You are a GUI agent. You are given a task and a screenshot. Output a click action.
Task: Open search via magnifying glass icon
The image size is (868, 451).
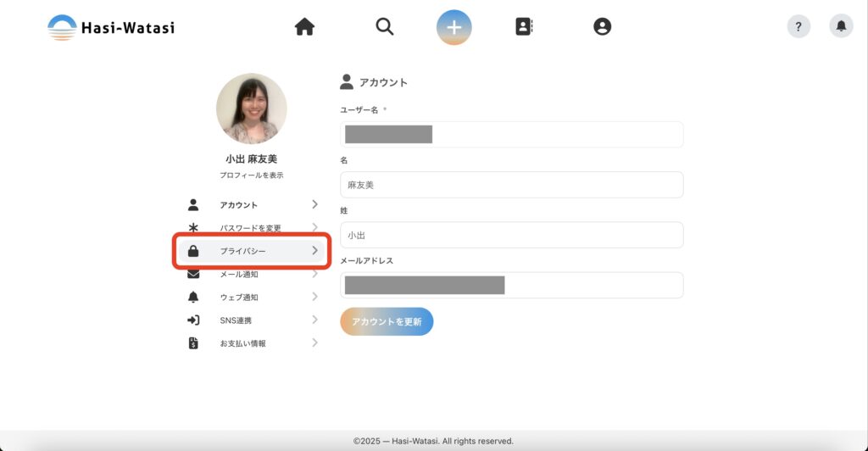coord(385,27)
